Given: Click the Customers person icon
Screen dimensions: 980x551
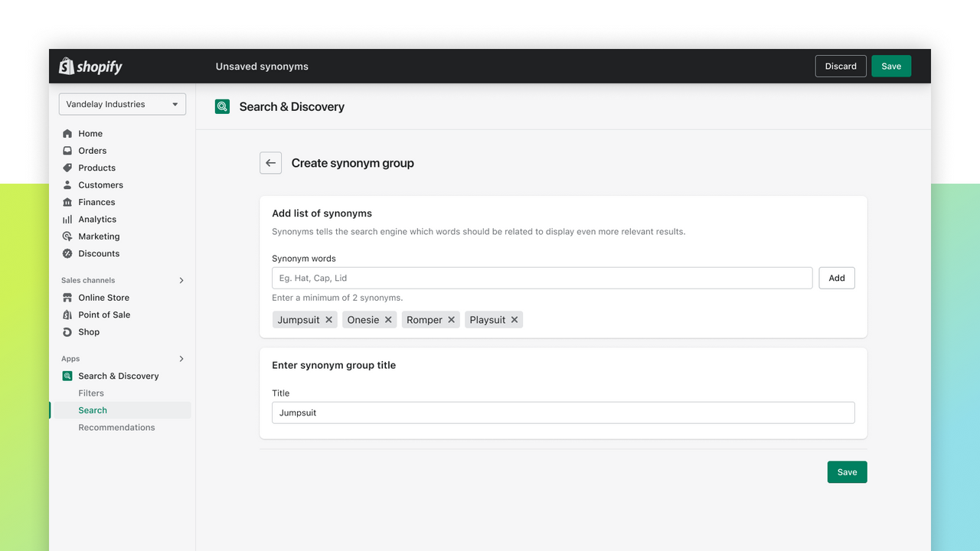Looking at the screenshot, I should (67, 185).
